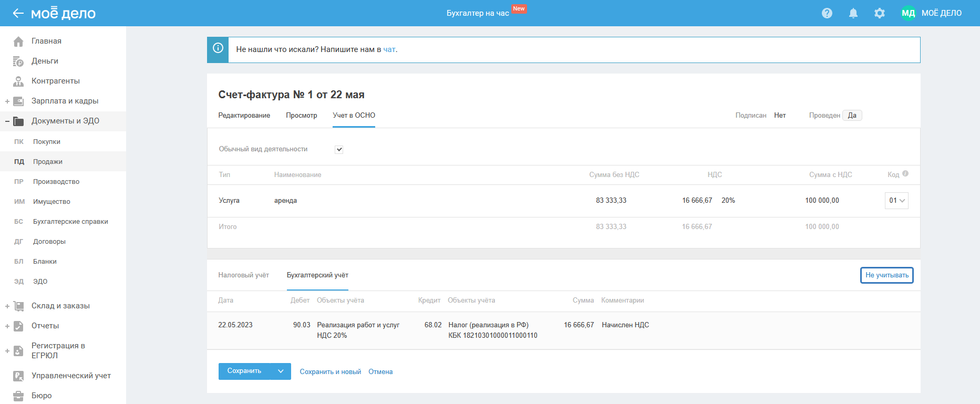Open the Контрагенты sidebar icon
The width and height of the screenshot is (980, 404).
coord(18,81)
